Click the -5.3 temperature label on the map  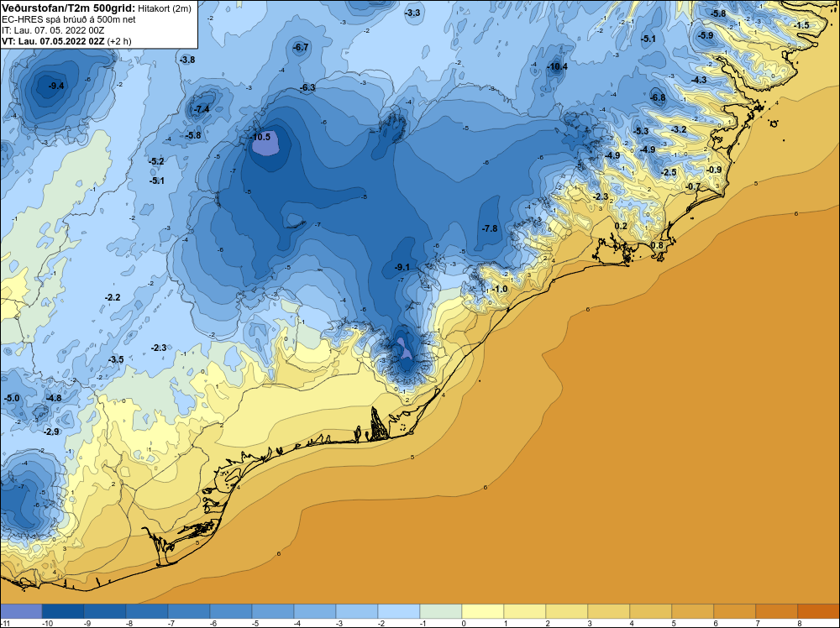tap(641, 131)
